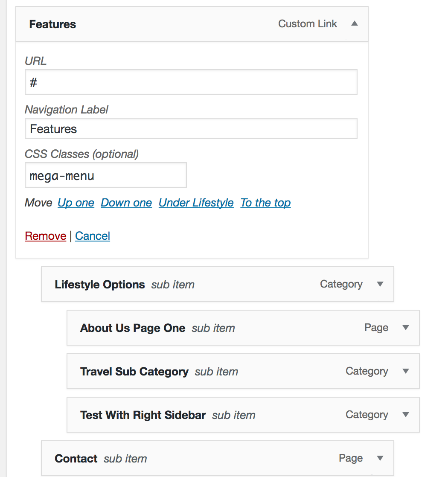Click the CSS Classes input field

[105, 175]
